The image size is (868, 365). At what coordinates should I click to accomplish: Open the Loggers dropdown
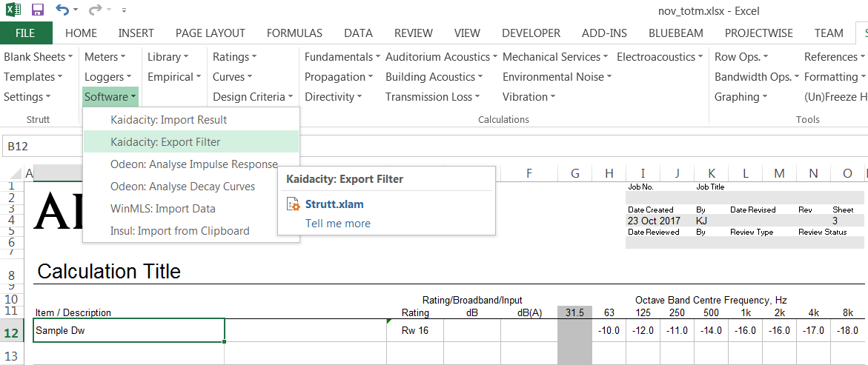coord(108,77)
